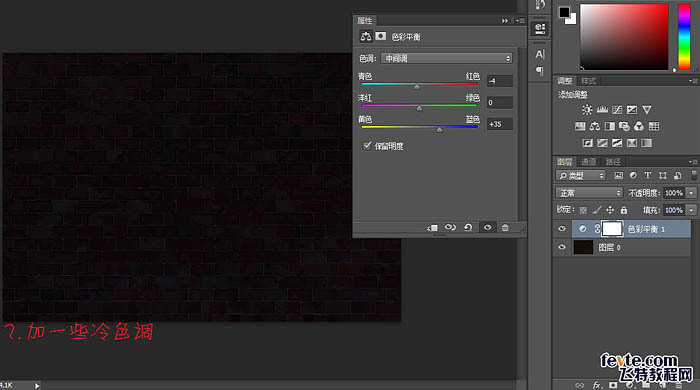Open the 类型 layer filter dropdown
The width and height of the screenshot is (700, 390).
point(581,175)
